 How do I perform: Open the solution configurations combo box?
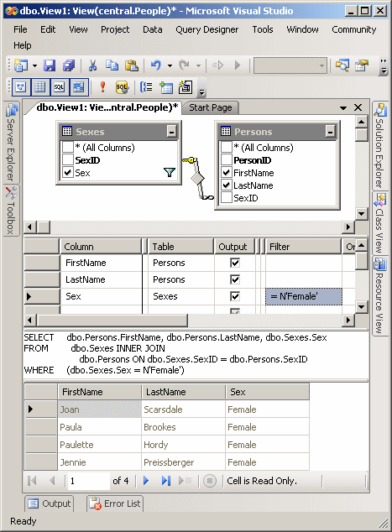[290, 65]
